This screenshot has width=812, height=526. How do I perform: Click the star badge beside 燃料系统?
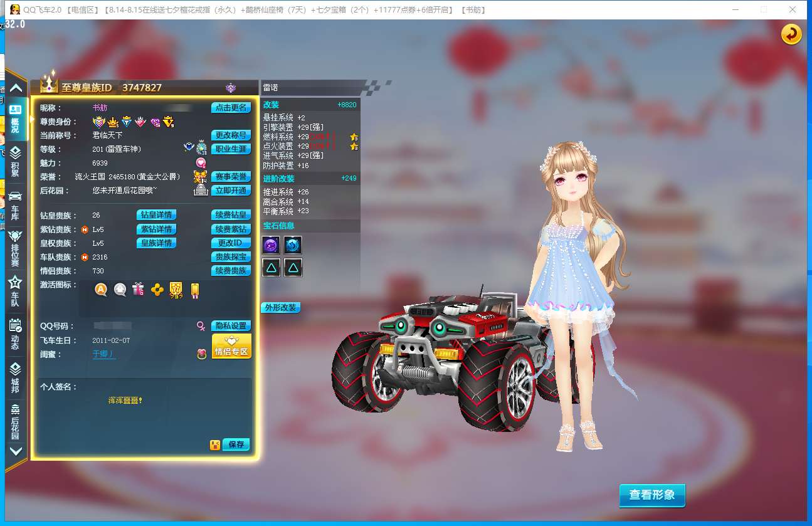(354, 137)
